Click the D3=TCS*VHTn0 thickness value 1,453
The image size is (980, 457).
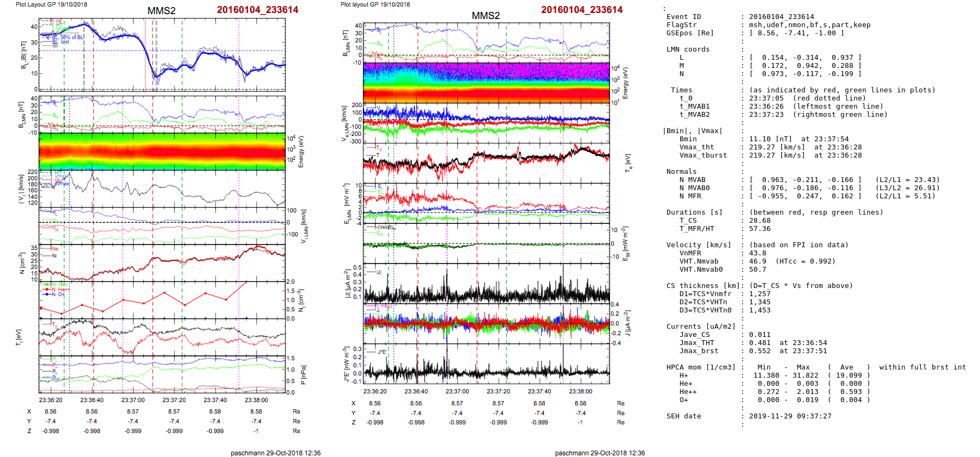coord(759,310)
